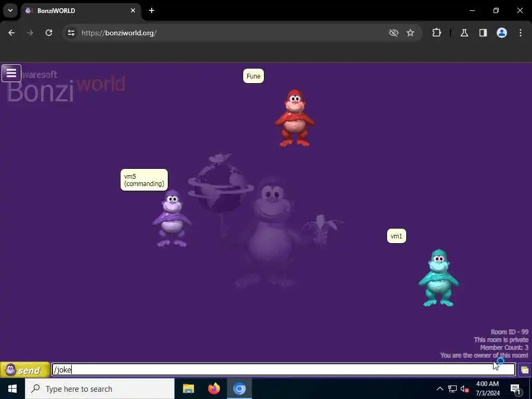This screenshot has width=532, height=399.
Task: Reload the BonziWORLD page
Action: pos(49,33)
